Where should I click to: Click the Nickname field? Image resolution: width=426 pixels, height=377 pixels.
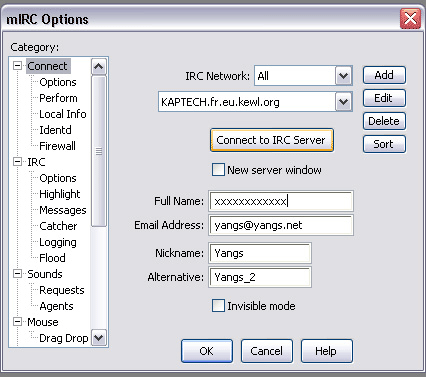[x=260, y=253]
